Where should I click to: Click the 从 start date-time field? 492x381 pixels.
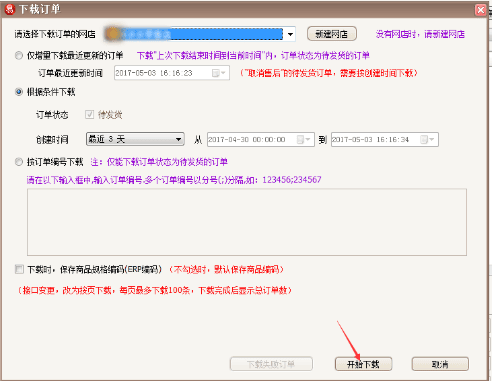[260, 139]
